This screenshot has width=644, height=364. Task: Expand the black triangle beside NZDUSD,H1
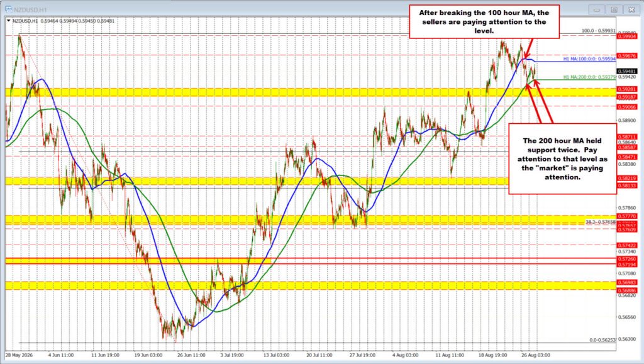click(x=9, y=21)
